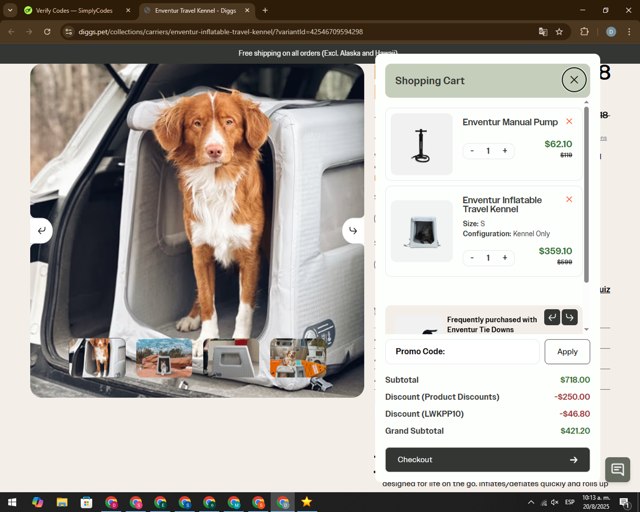Select desert landscape kennel thumbnail
Screen dimensions: 640x512
[x=164, y=357]
